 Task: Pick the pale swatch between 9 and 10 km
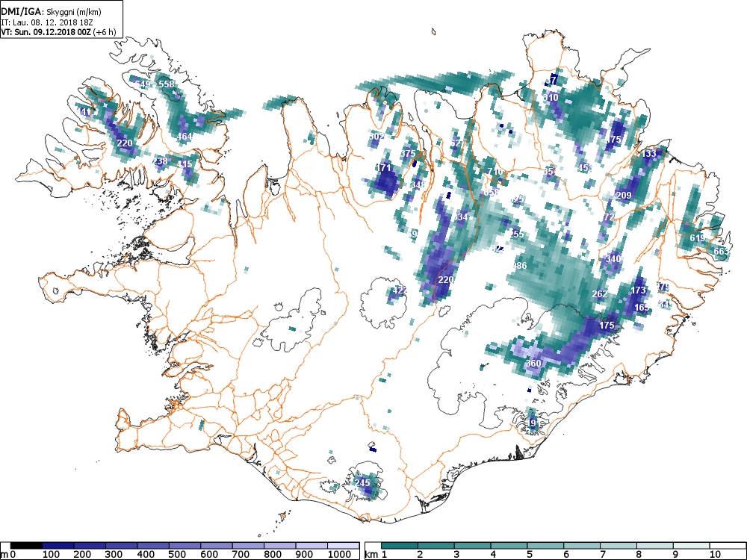(691, 545)
